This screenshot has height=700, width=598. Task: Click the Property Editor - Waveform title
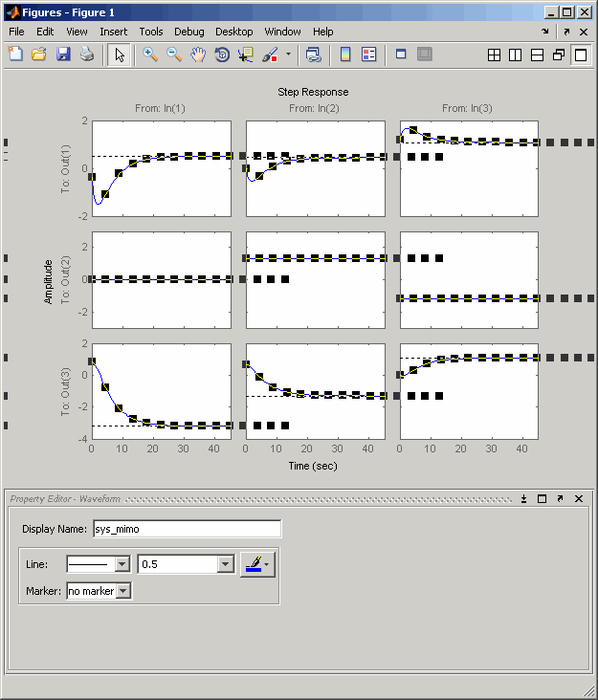65,498
